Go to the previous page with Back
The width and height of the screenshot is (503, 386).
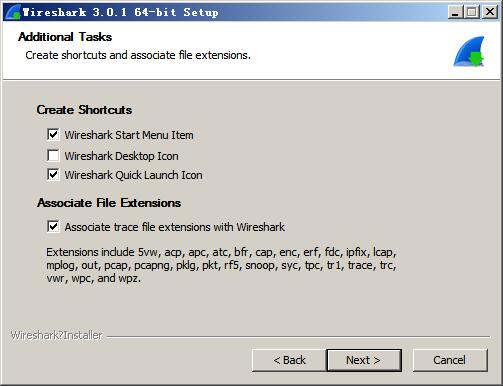pyautogui.click(x=289, y=360)
